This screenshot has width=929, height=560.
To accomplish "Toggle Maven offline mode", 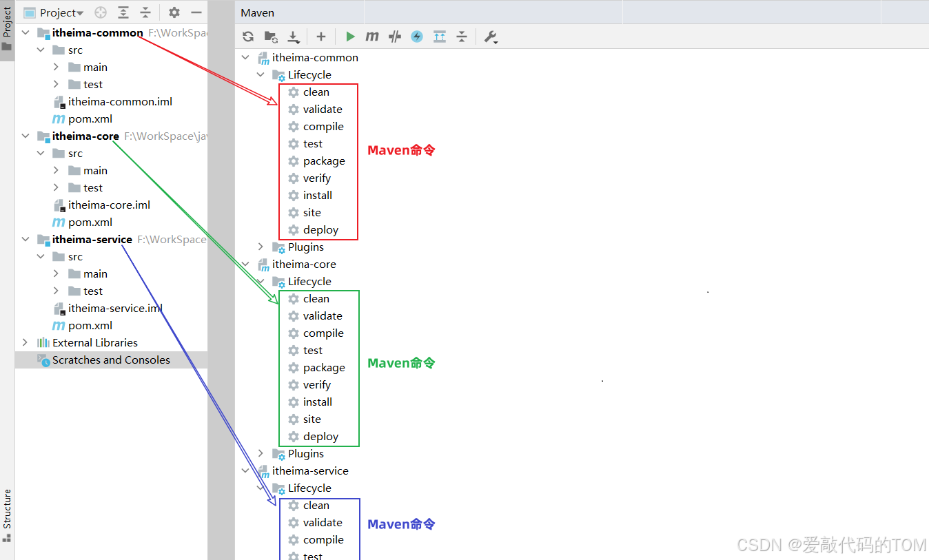I will coord(395,37).
